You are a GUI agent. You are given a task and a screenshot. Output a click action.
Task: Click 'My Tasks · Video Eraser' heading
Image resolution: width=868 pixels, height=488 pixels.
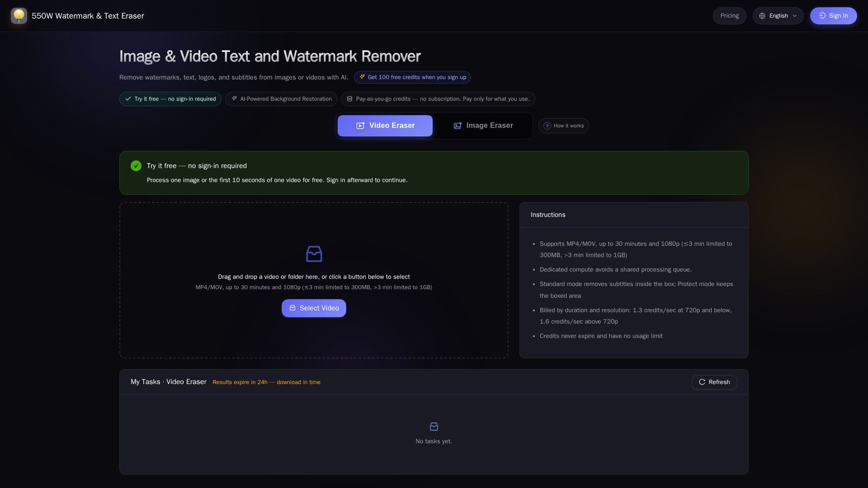[x=169, y=382]
